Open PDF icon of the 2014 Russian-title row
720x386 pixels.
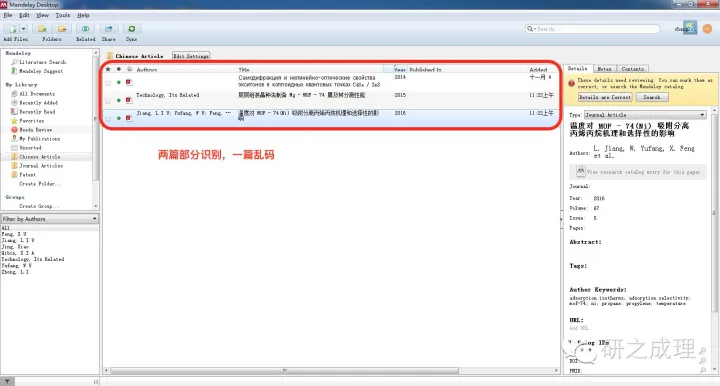[129, 82]
